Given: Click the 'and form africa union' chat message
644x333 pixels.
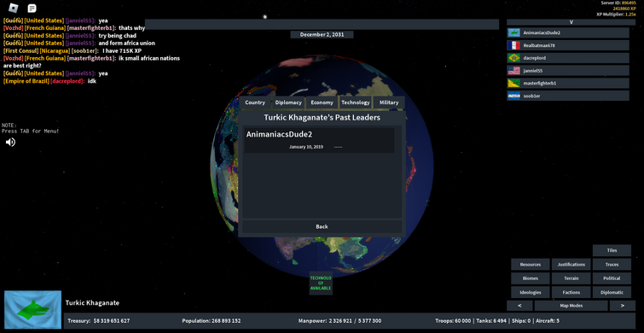Looking at the screenshot, I should [127, 44].
